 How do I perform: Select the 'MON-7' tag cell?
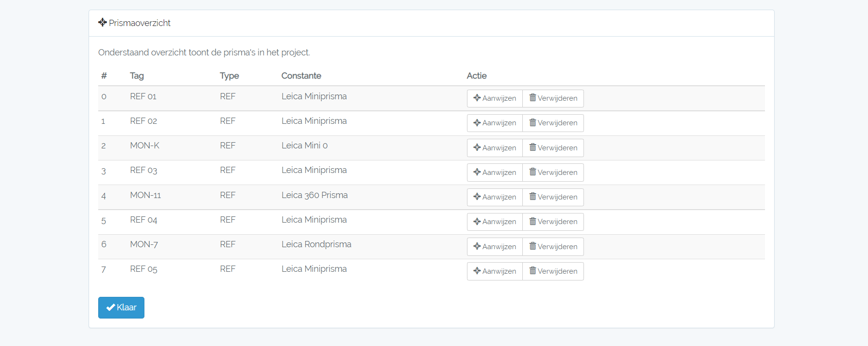144,244
